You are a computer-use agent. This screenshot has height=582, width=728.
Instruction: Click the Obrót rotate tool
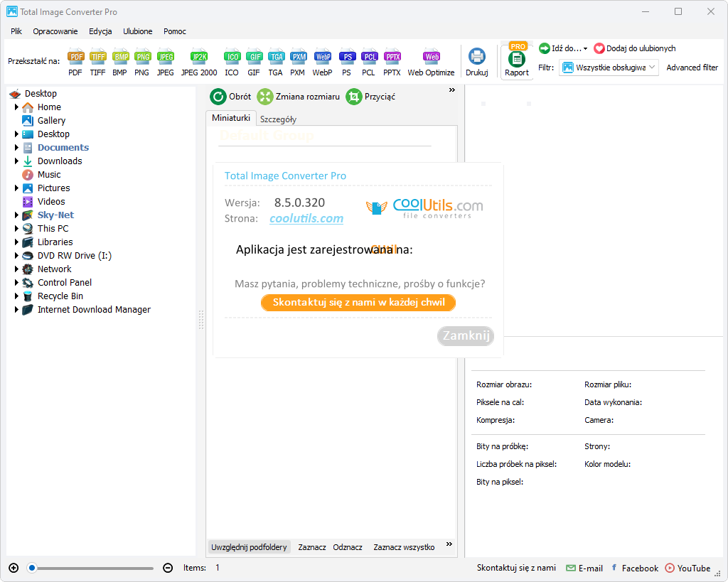[230, 97]
